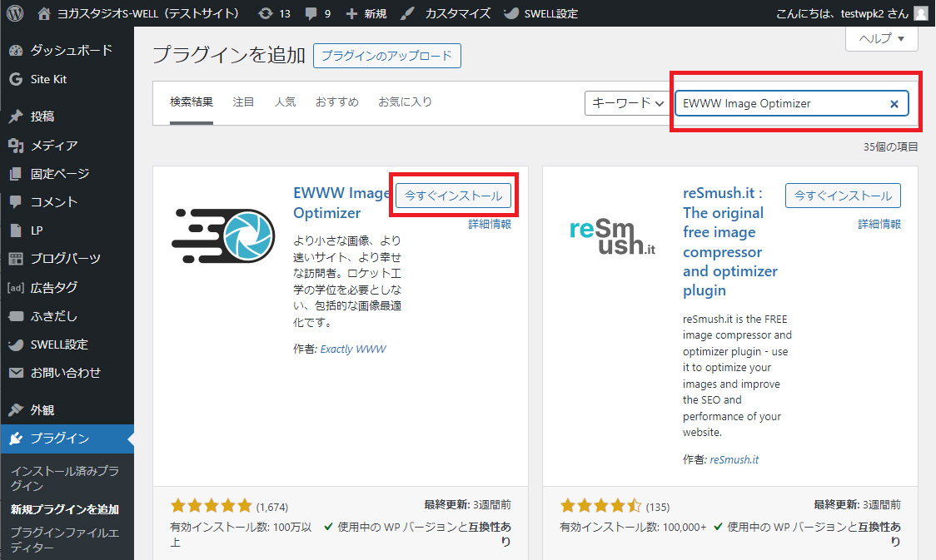Image resolution: width=936 pixels, height=560 pixels.
Task: Open the キーワード search type dropdown
Action: click(627, 103)
